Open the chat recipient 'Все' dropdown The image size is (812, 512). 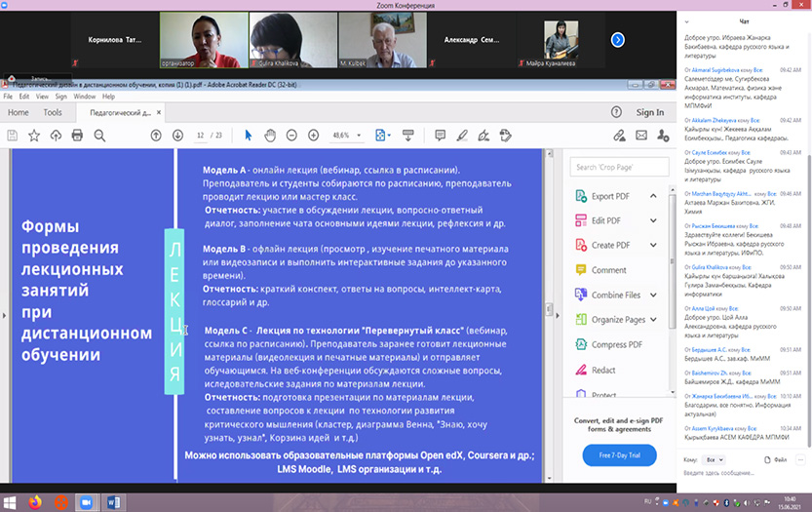715,458
